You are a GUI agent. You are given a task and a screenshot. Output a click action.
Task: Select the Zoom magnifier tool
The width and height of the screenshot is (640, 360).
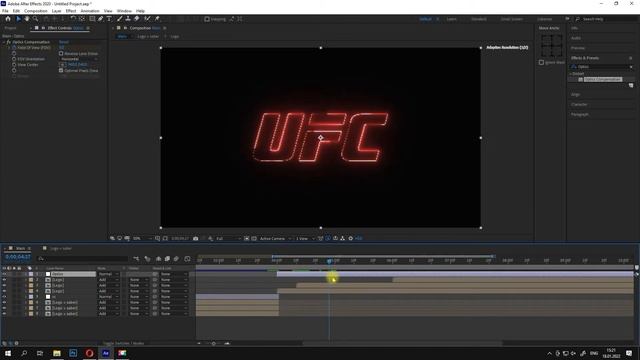(x=36, y=19)
